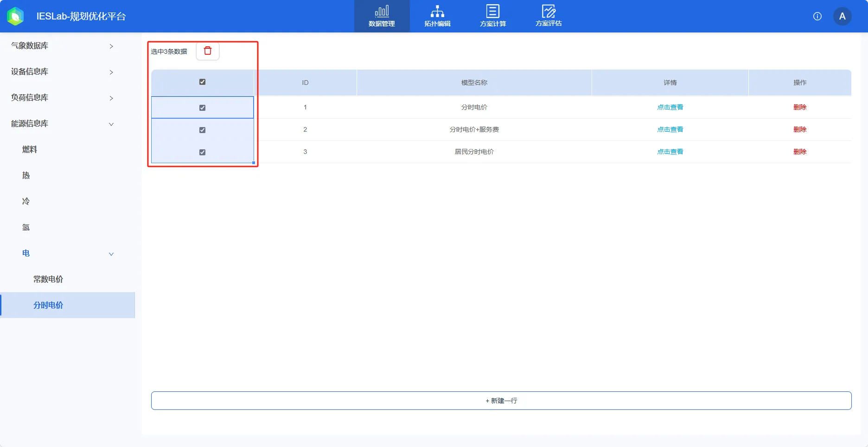Click 点击查看 for 居民分时电价 row

(x=670, y=152)
